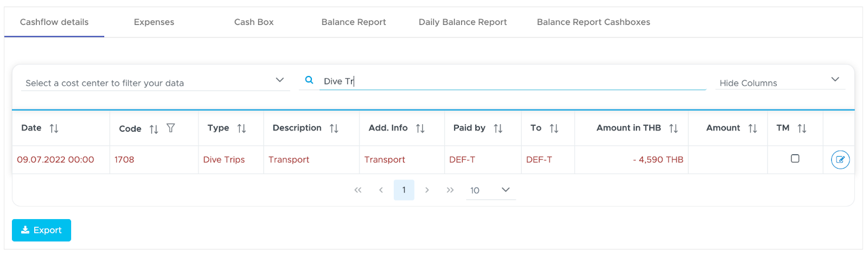This screenshot has width=868, height=256.
Task: Sort by Add. Info column arrows
Action: tap(420, 129)
